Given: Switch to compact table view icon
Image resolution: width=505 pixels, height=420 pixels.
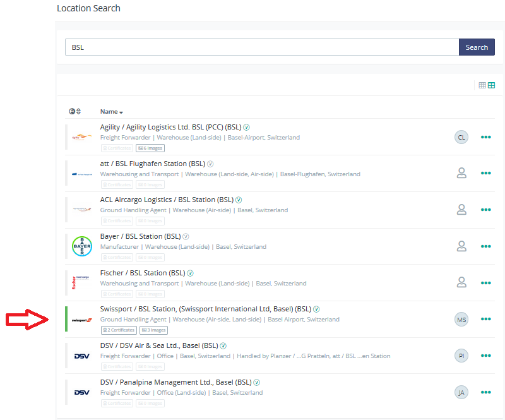Looking at the screenshot, I should (x=482, y=85).
